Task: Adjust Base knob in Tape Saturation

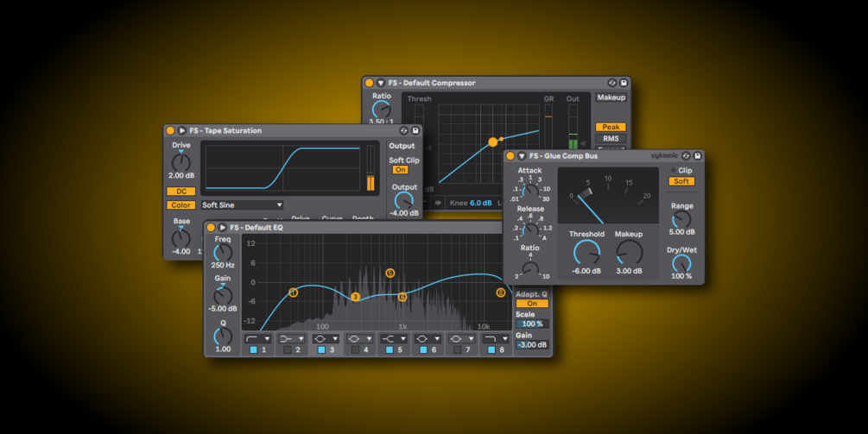Action: (181, 238)
